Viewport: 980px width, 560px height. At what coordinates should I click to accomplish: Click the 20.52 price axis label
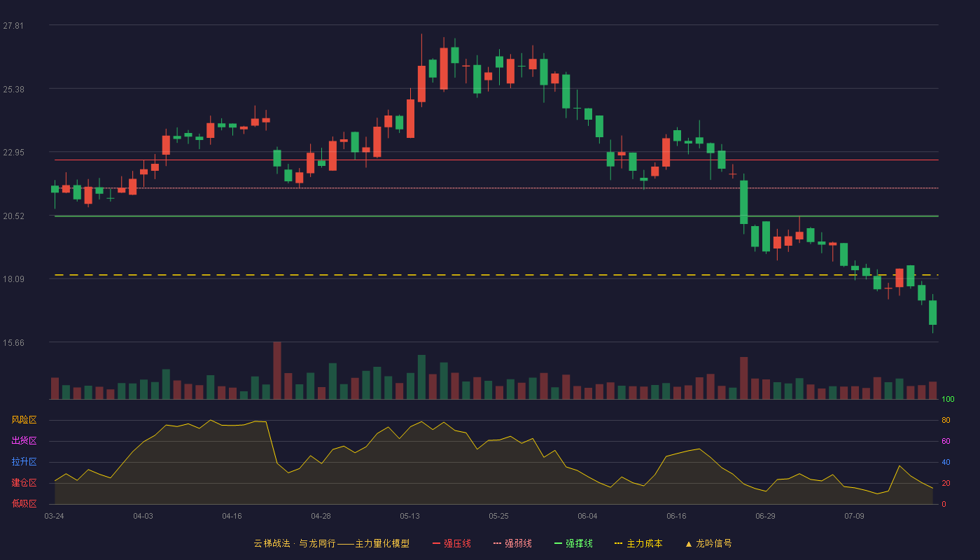[13, 216]
